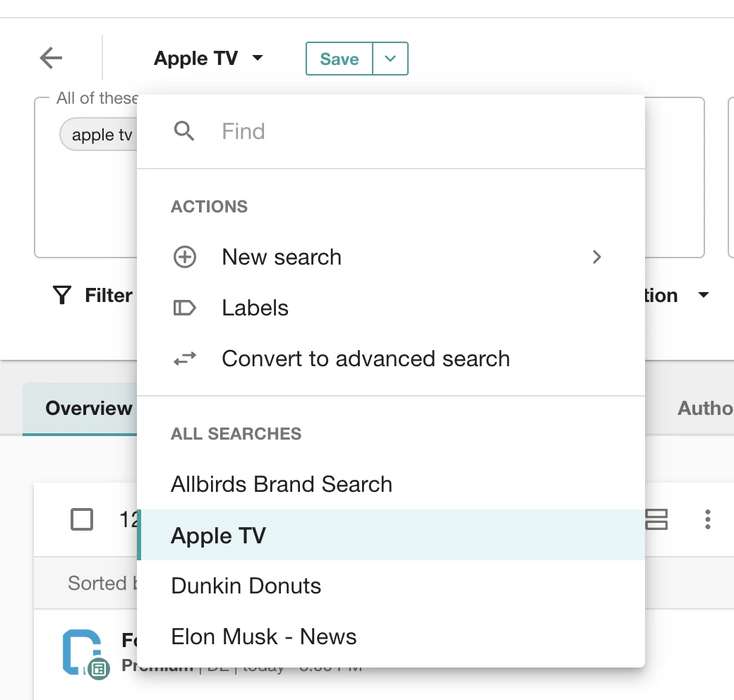Click the Filter funnel icon
The image size is (734, 700).
(62, 295)
